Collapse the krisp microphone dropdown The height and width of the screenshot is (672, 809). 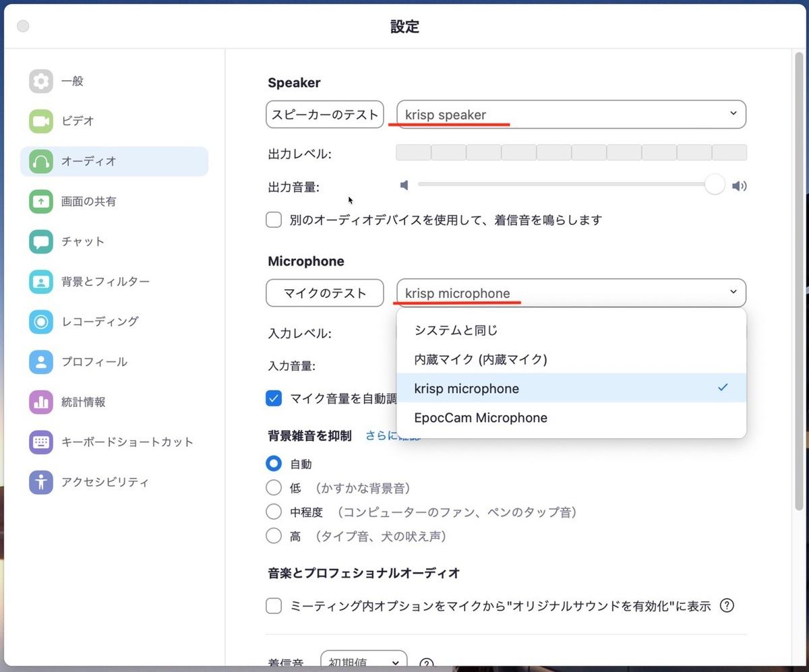tap(571, 293)
